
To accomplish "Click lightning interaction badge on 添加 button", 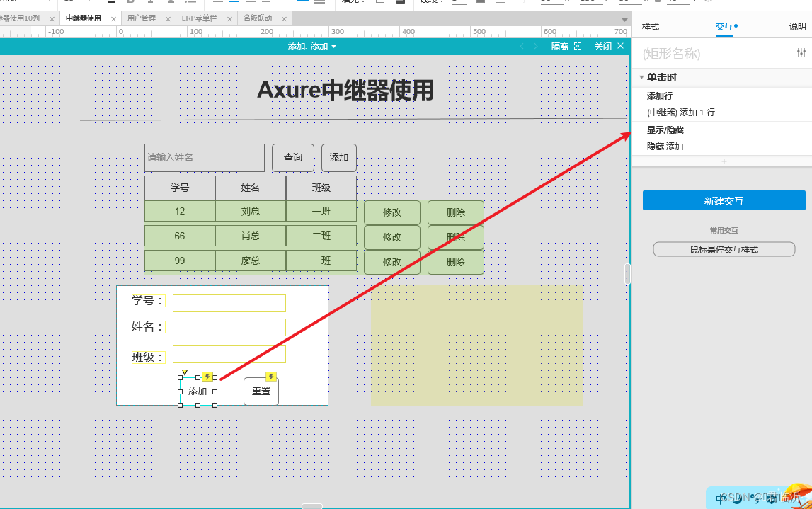I will point(207,376).
